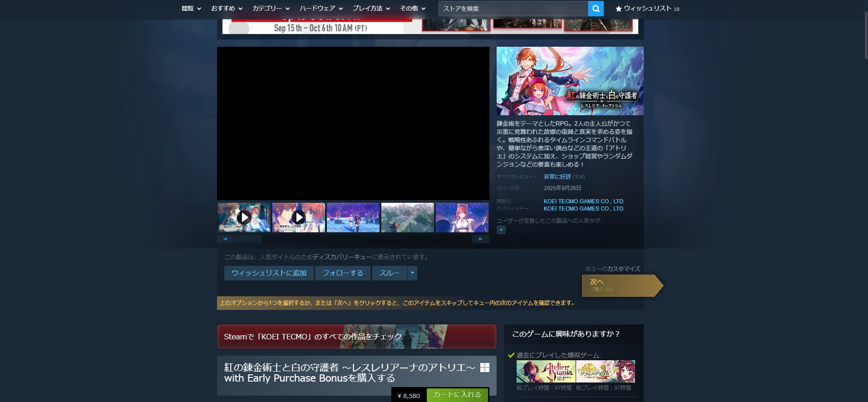The image size is (868, 402).
Task: Play the second trailer thumbnail
Action: (299, 217)
